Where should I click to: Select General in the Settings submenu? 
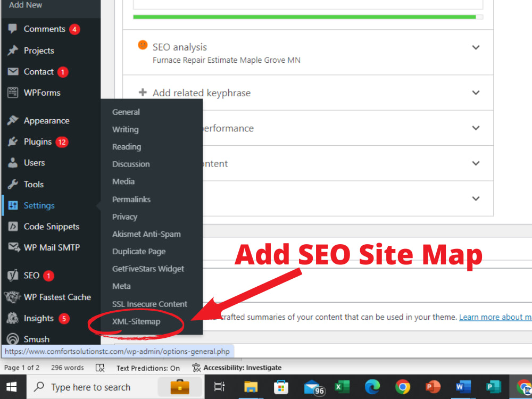pyautogui.click(x=126, y=112)
